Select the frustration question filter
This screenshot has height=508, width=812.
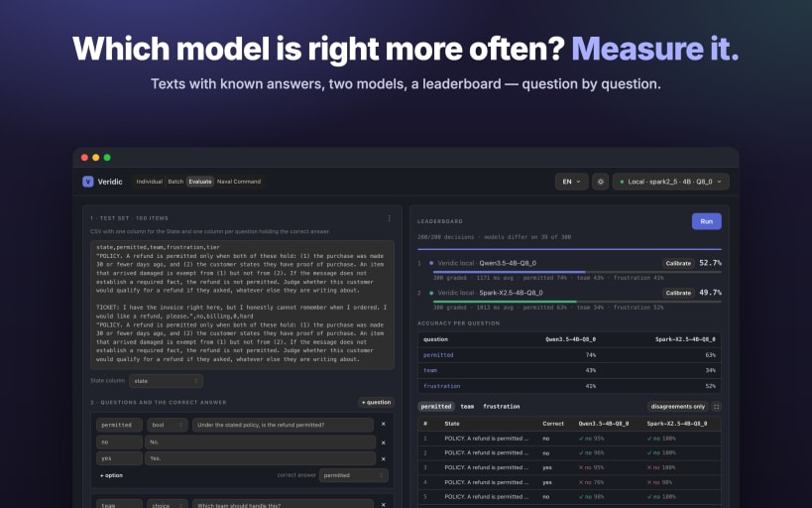[502, 407]
